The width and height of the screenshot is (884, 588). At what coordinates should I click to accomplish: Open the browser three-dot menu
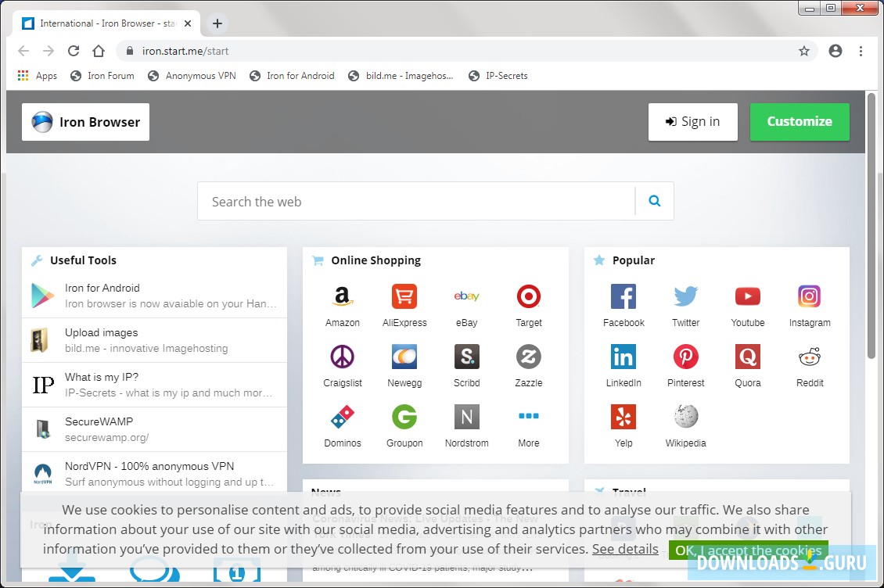click(x=861, y=52)
